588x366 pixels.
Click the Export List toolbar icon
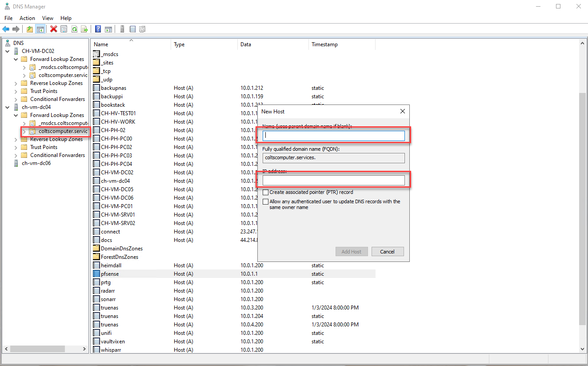(x=84, y=29)
